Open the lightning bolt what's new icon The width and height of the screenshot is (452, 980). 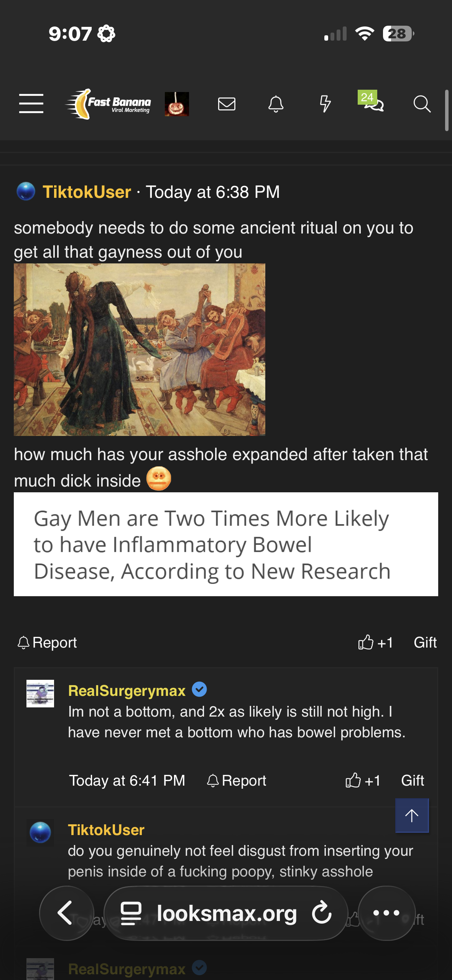pyautogui.click(x=325, y=104)
